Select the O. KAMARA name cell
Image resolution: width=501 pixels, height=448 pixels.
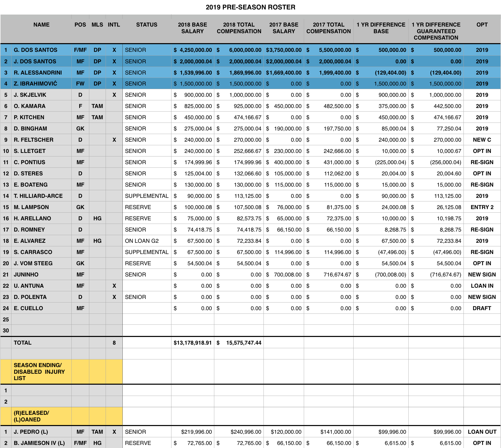[41, 106]
